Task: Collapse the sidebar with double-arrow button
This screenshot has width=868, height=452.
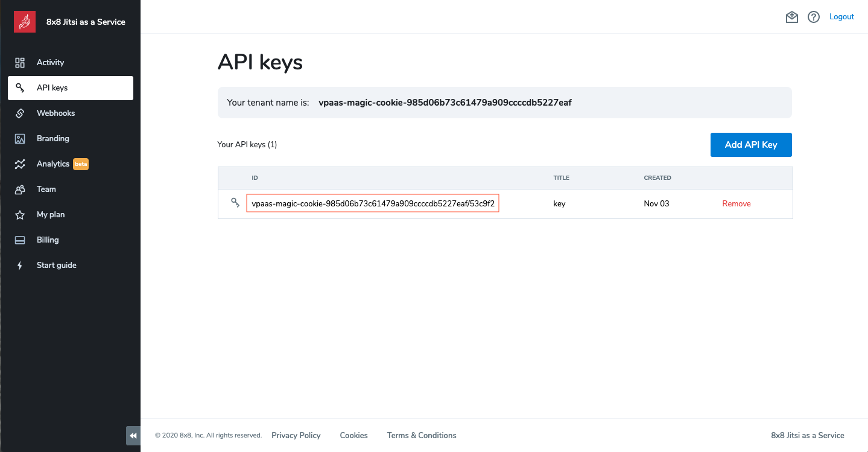Action: pos(133,436)
